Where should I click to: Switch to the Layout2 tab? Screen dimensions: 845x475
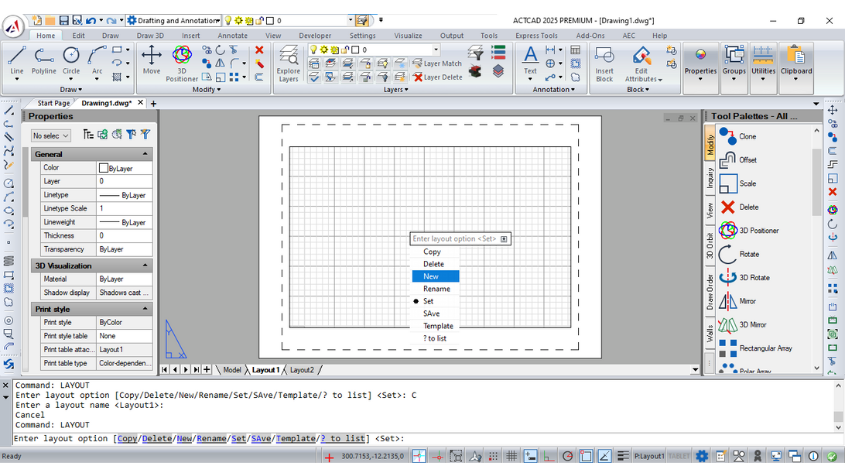pos(301,370)
